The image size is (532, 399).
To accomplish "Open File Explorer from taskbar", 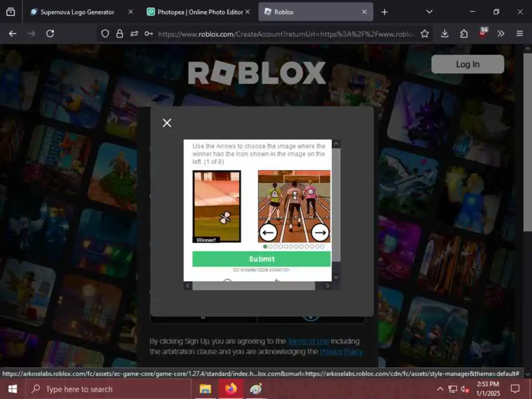I will pos(205,389).
